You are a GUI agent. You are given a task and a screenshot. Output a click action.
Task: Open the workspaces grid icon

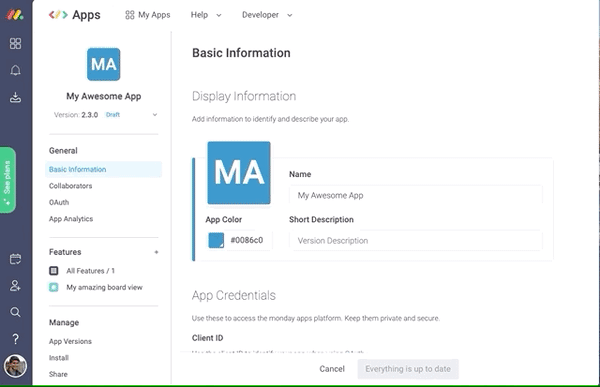(15, 43)
